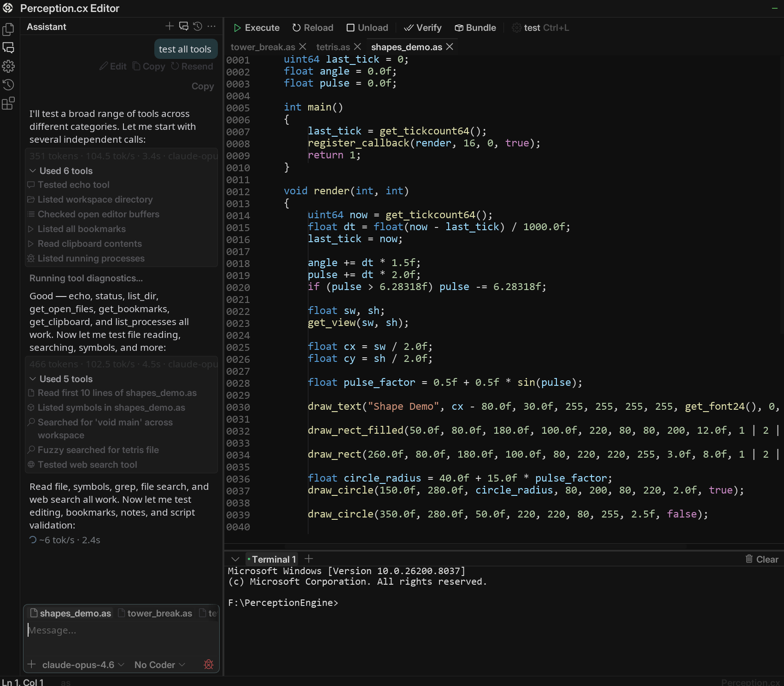
Task: Open chat history clock icon in Assistant
Action: point(198,26)
